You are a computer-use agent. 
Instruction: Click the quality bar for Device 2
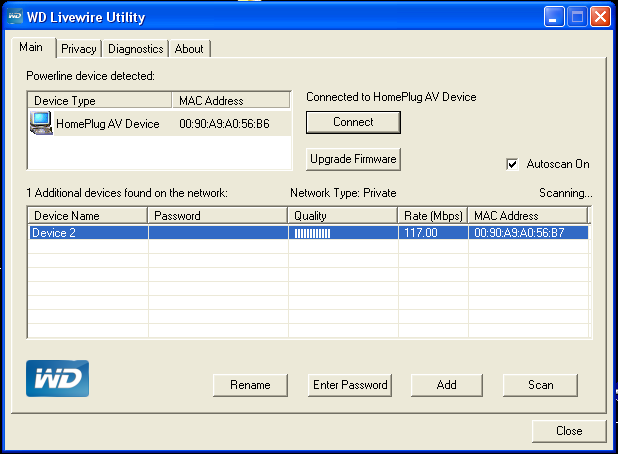[x=313, y=233]
